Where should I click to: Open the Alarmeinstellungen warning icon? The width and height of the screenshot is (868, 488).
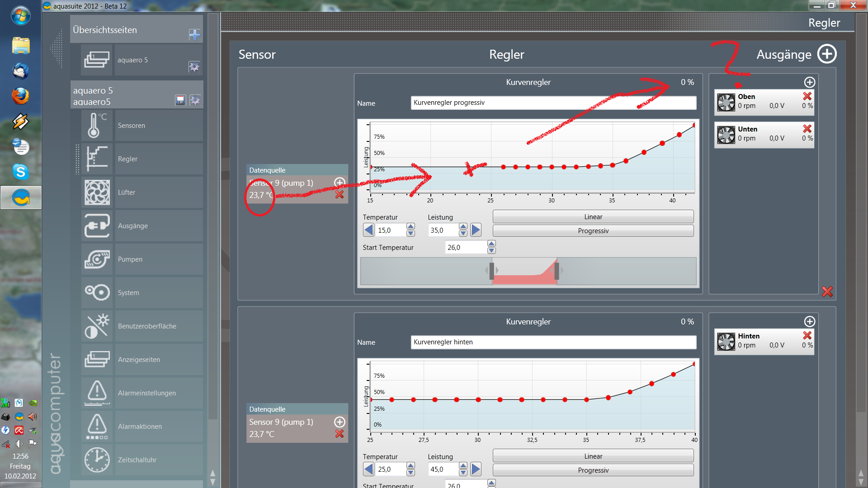click(x=96, y=393)
